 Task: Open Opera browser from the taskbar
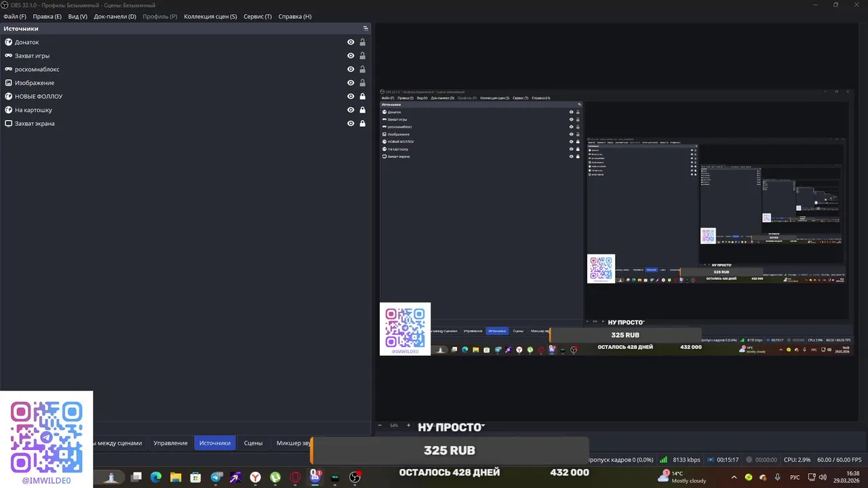coord(295,477)
